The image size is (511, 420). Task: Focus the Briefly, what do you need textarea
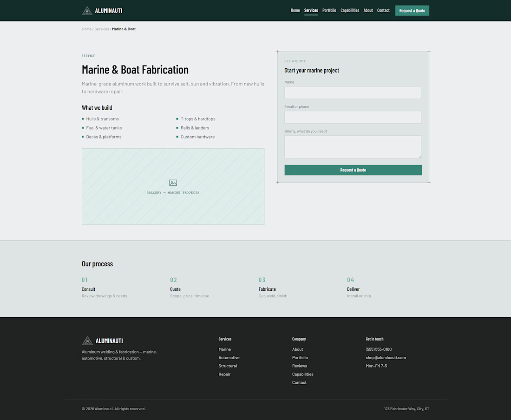(x=353, y=147)
